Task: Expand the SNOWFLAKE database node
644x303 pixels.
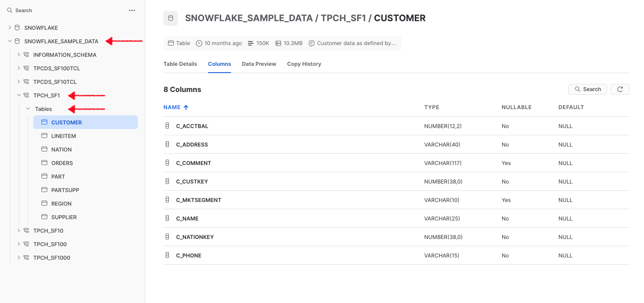Action: coord(10,28)
